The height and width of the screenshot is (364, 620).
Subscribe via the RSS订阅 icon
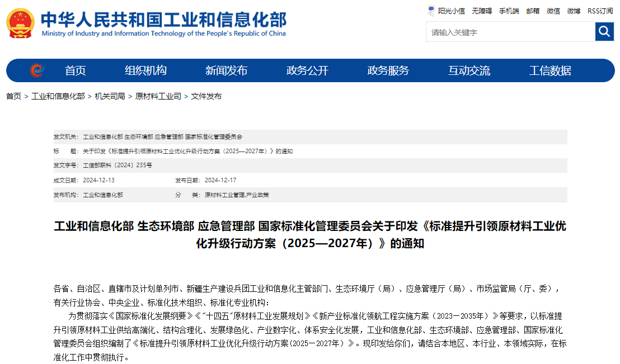pos(599,11)
